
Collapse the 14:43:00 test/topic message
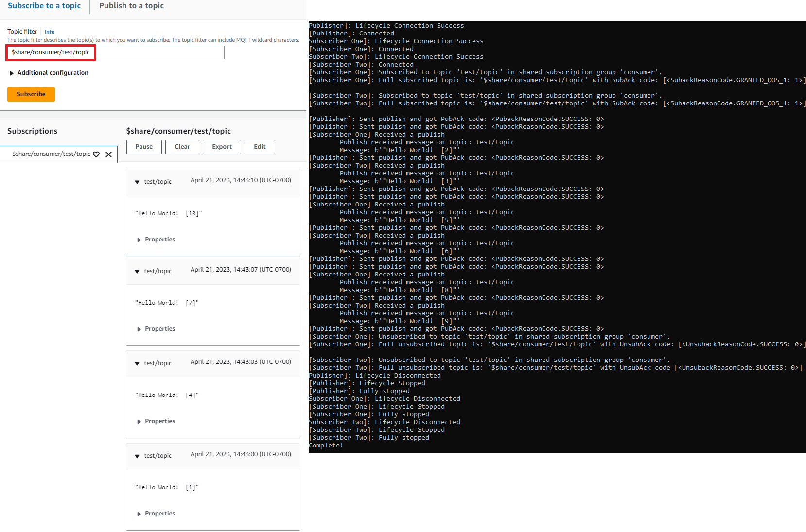pos(137,456)
